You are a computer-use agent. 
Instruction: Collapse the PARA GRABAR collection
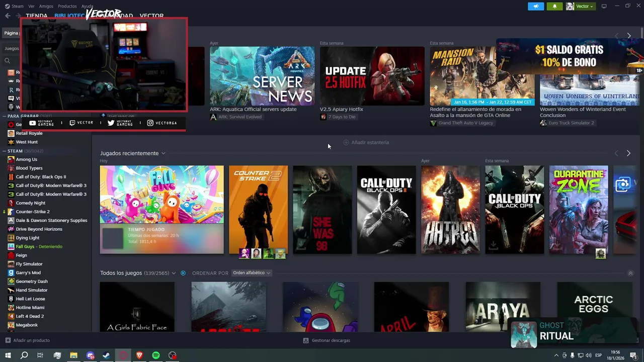coord(5,116)
